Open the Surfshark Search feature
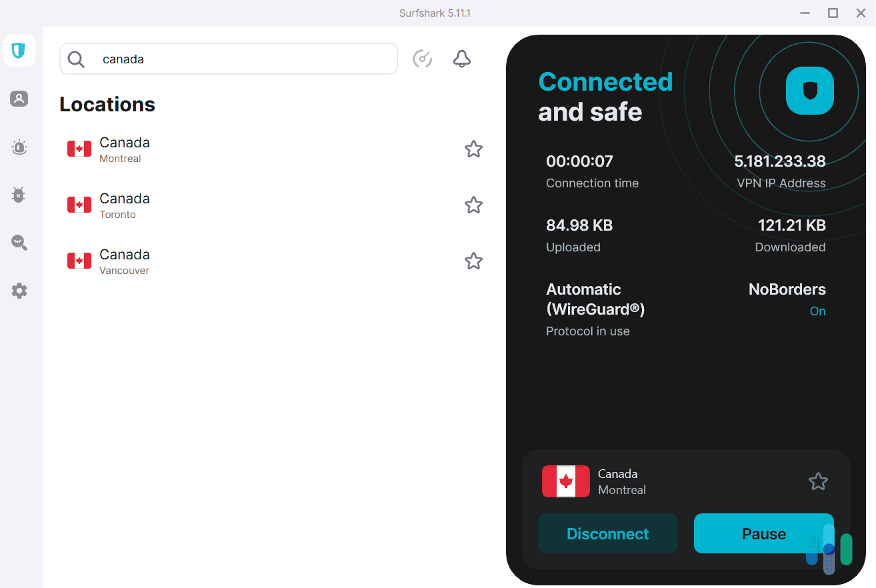 point(19,243)
